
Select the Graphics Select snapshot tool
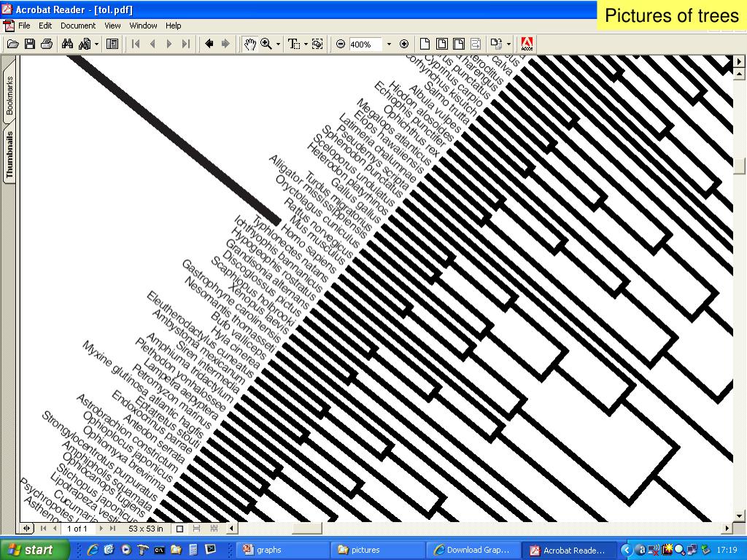tap(317, 44)
